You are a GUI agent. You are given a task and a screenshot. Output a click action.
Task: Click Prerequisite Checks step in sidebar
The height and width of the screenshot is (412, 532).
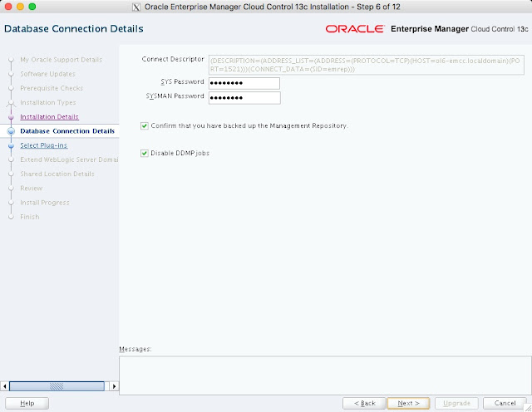tap(52, 88)
